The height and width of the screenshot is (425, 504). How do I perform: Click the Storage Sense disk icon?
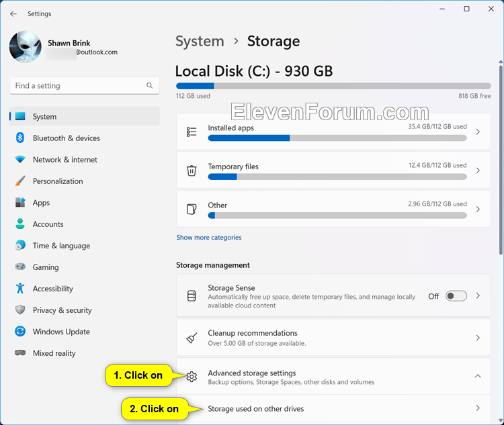click(192, 296)
